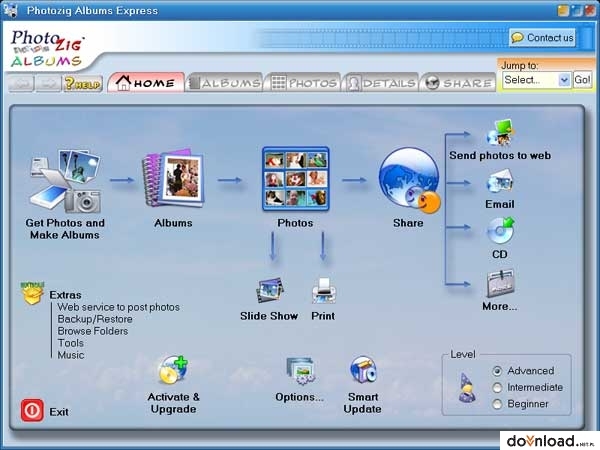Click the forward navigation button
The width and height of the screenshot is (600, 450).
[48, 83]
